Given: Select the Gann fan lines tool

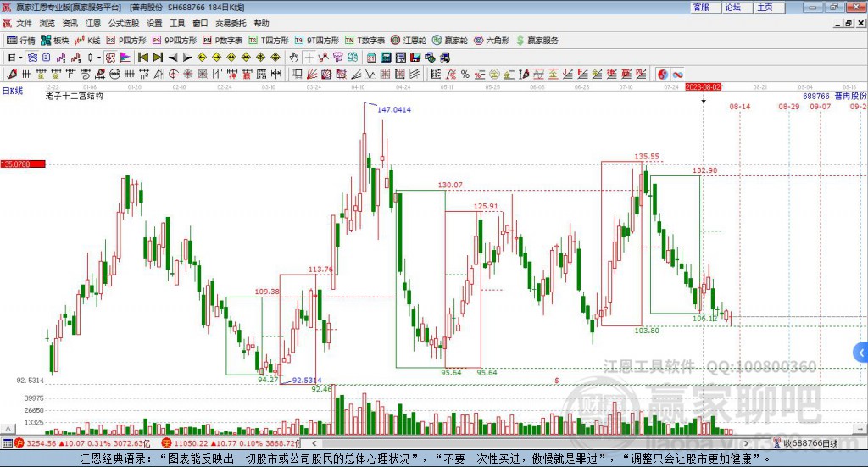Looking at the screenshot, I should click(312, 74).
